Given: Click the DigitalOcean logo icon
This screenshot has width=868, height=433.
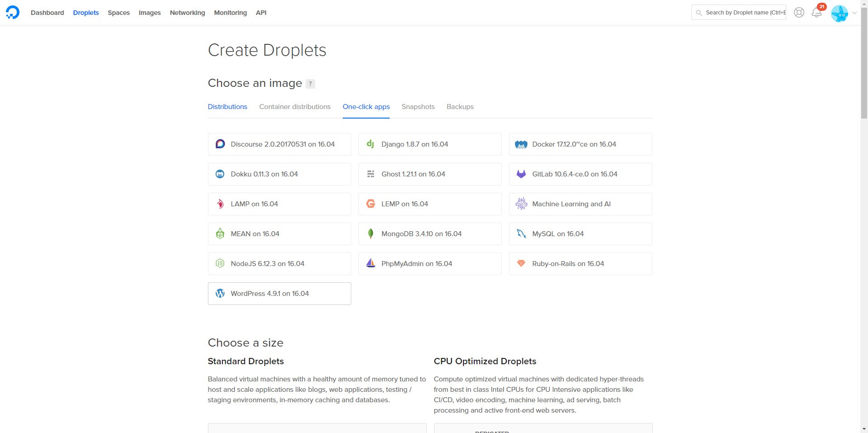Looking at the screenshot, I should [13, 12].
